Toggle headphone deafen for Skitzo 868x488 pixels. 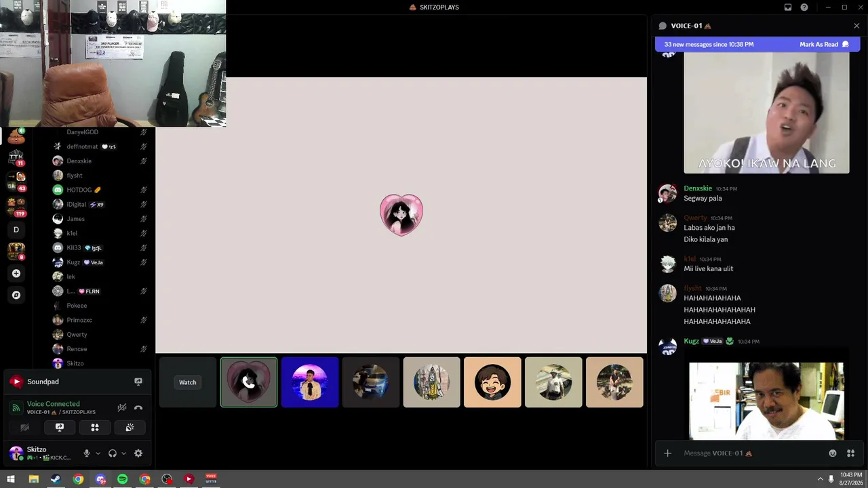(113, 453)
